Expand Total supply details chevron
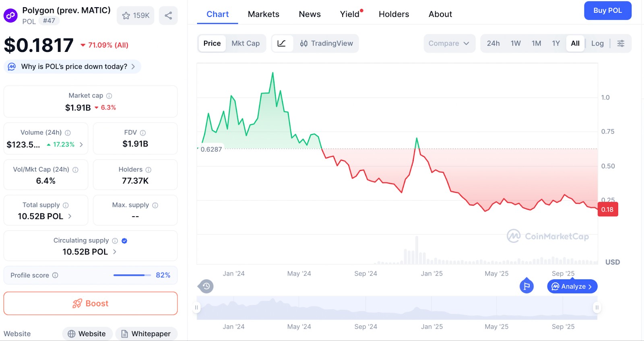644x341 pixels. (x=70, y=216)
